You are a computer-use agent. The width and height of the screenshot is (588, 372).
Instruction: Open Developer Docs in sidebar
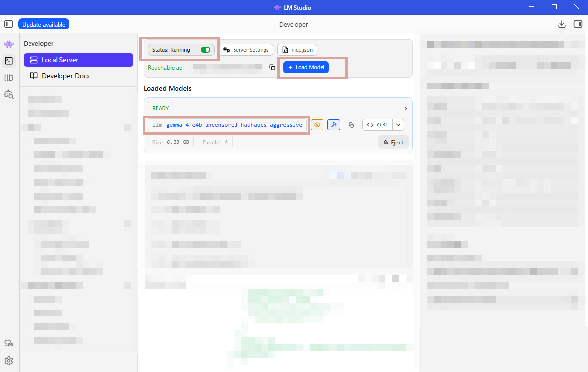[x=78, y=76]
